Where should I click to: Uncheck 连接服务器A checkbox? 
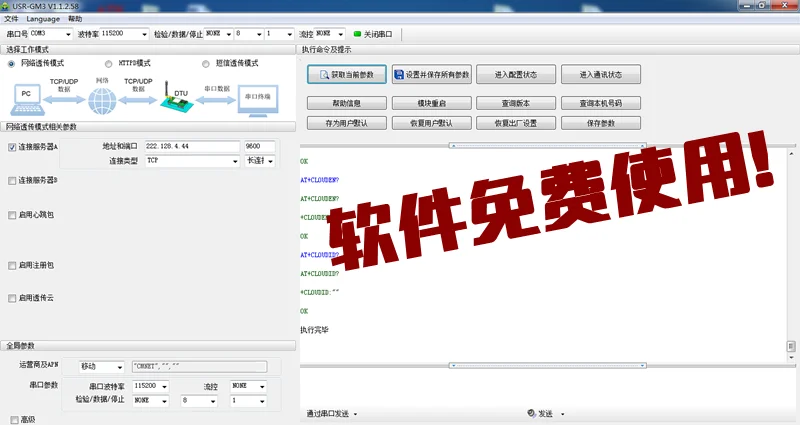coord(12,147)
